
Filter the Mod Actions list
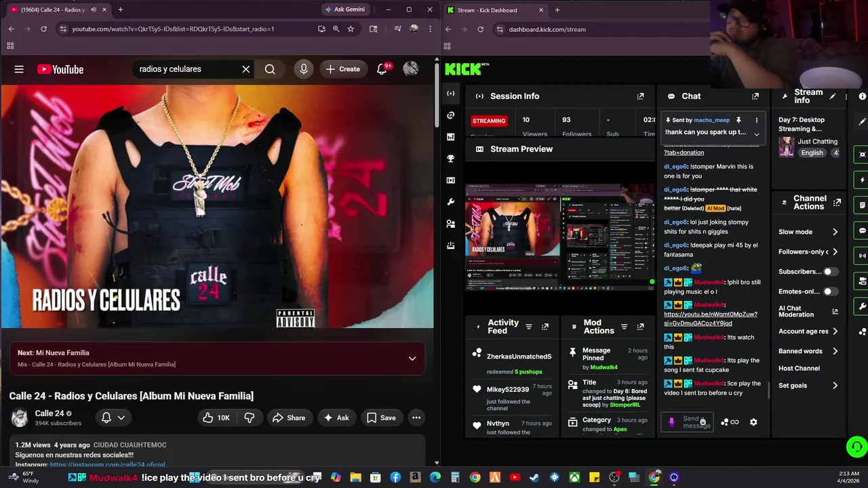(x=625, y=327)
